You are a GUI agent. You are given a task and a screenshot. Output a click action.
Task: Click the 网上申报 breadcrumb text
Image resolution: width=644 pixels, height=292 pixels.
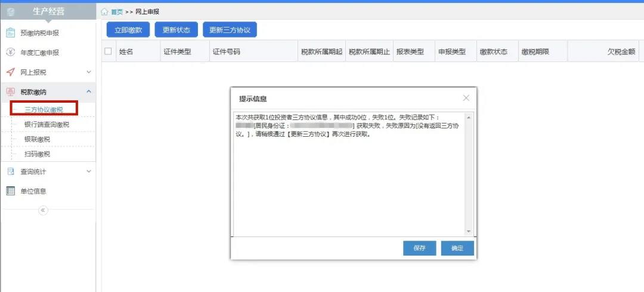click(x=147, y=12)
